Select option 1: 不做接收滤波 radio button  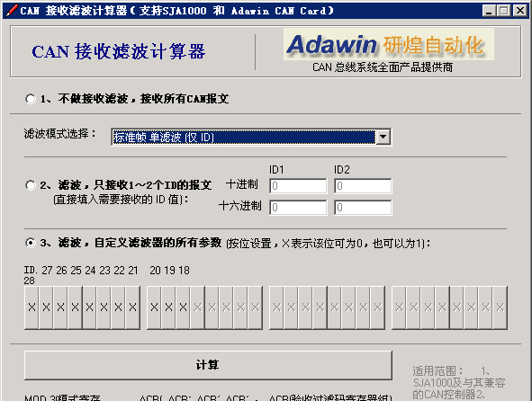pyautogui.click(x=31, y=99)
